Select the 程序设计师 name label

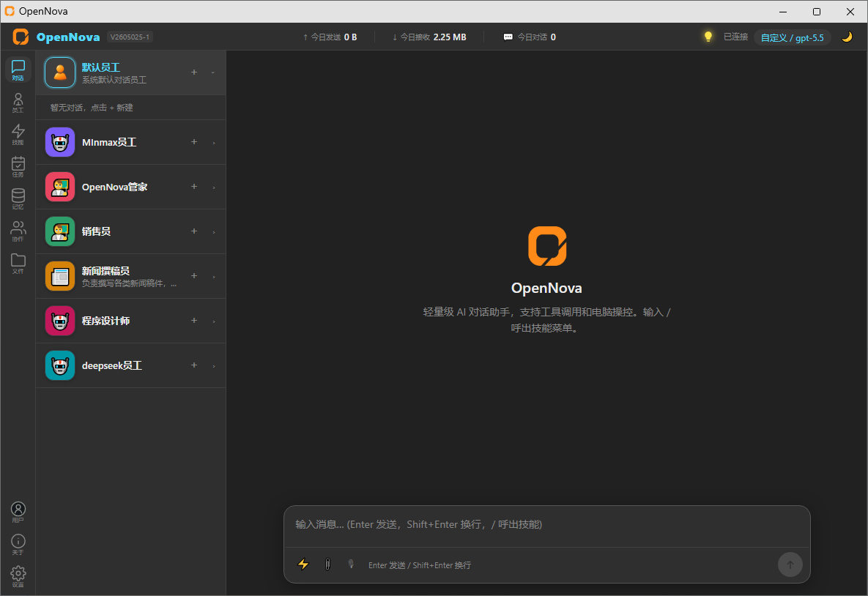105,321
